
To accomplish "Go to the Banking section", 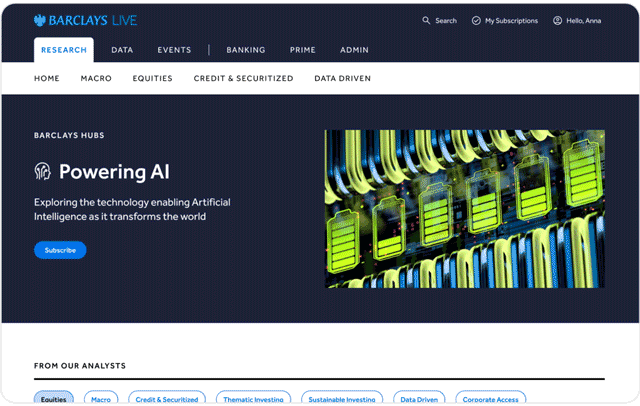I will (246, 50).
